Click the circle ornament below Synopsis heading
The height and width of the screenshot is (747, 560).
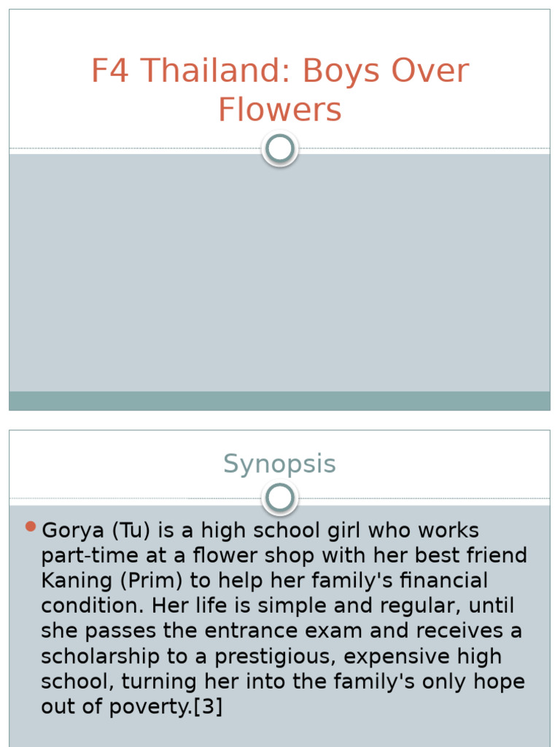click(279, 498)
